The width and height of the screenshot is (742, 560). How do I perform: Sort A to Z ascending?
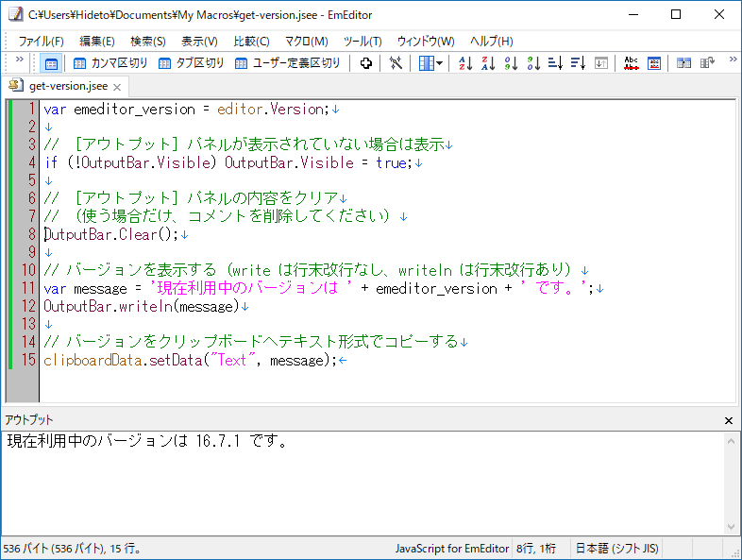tap(465, 63)
